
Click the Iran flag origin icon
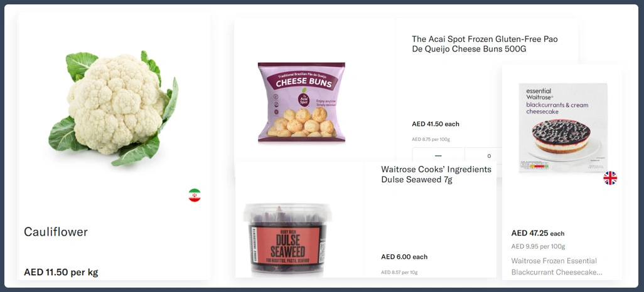click(195, 196)
